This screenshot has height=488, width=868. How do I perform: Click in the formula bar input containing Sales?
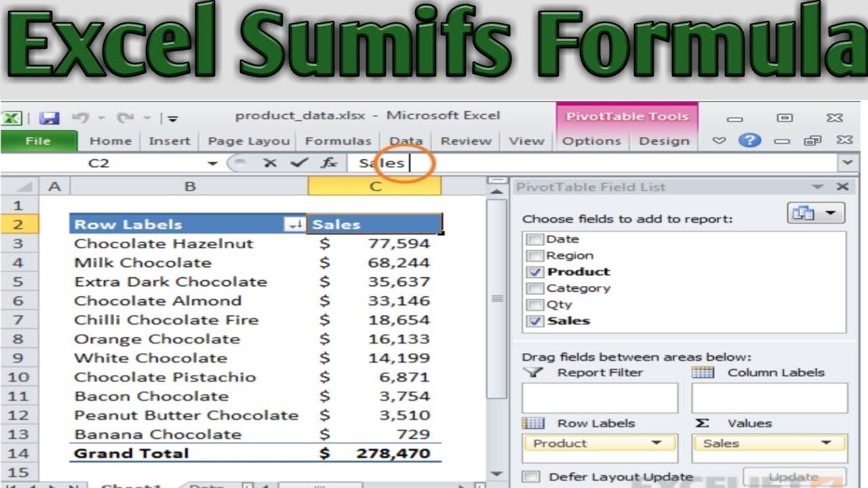pyautogui.click(x=592, y=163)
